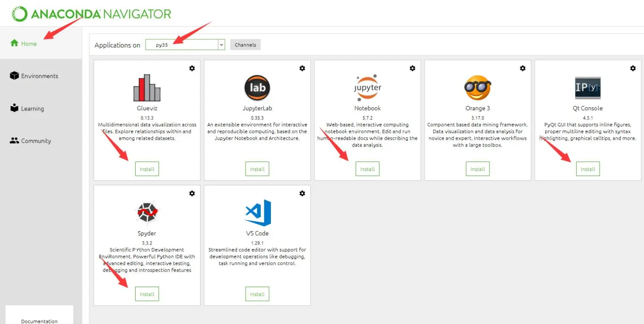Click the Anaconda Navigator logo
Image resolution: width=644 pixels, height=324 pixels.
click(x=91, y=14)
